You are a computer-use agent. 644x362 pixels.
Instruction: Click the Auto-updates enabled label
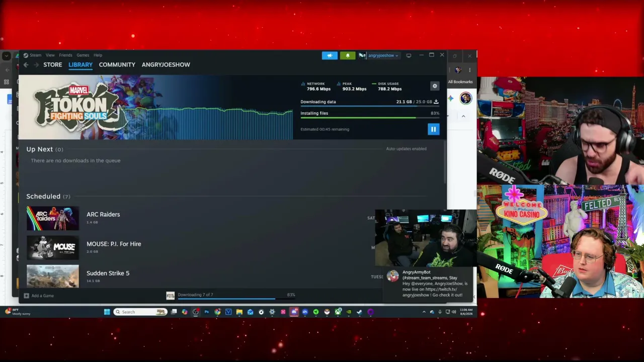click(406, 149)
